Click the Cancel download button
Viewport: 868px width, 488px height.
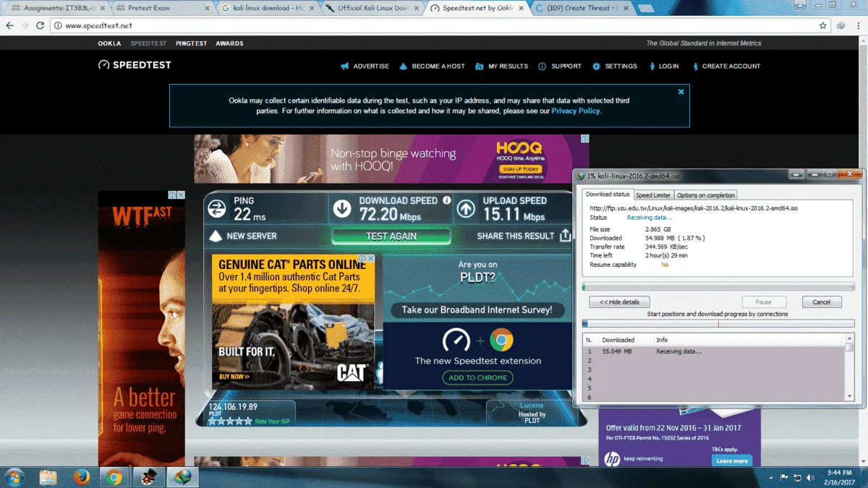[x=822, y=302]
